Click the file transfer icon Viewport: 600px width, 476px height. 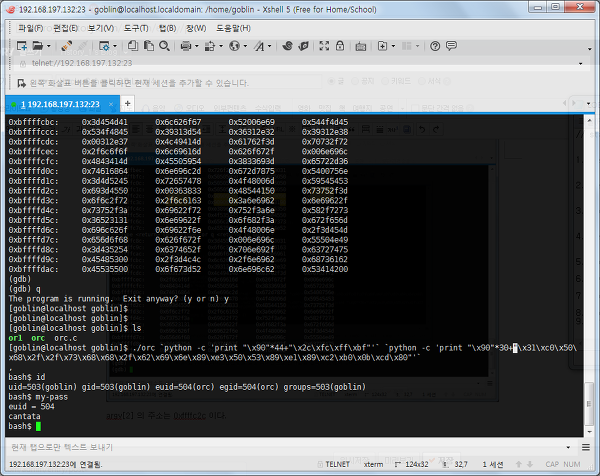[210, 46]
